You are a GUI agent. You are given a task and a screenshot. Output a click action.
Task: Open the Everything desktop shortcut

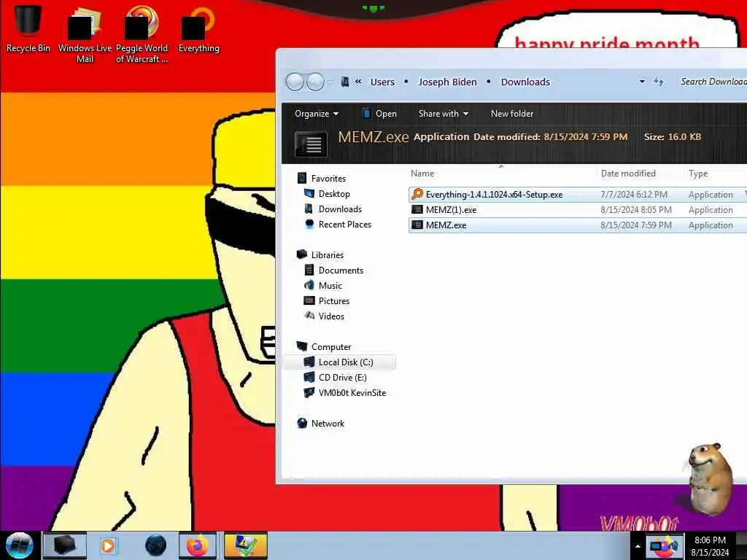[198, 29]
